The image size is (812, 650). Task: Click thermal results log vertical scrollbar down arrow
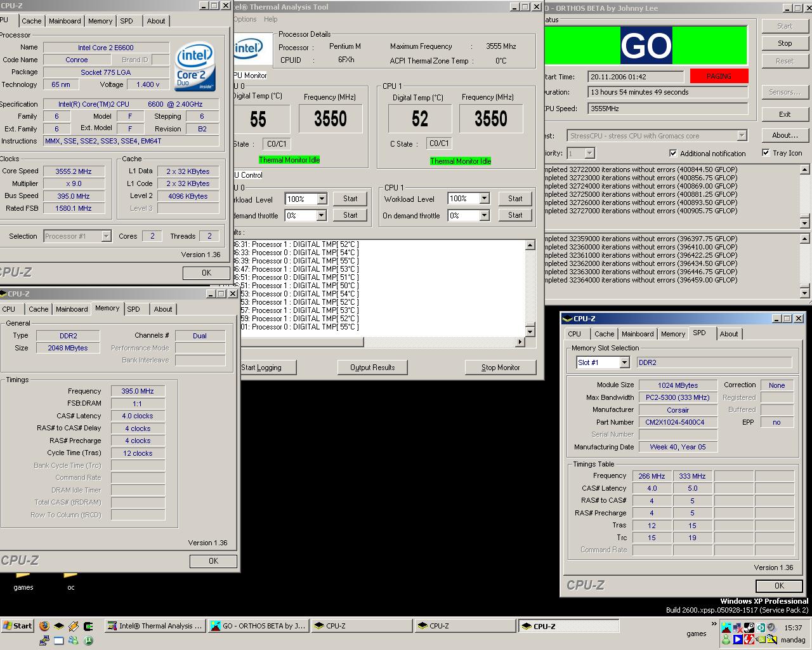(530, 331)
